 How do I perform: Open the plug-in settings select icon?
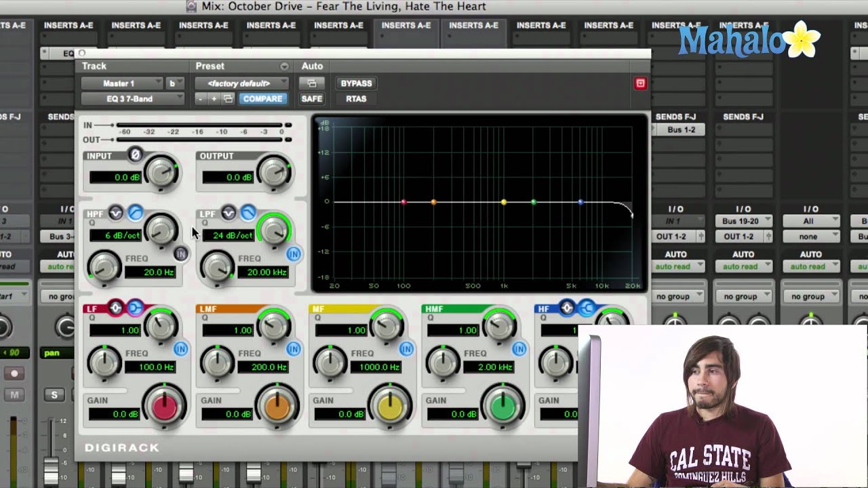228,99
